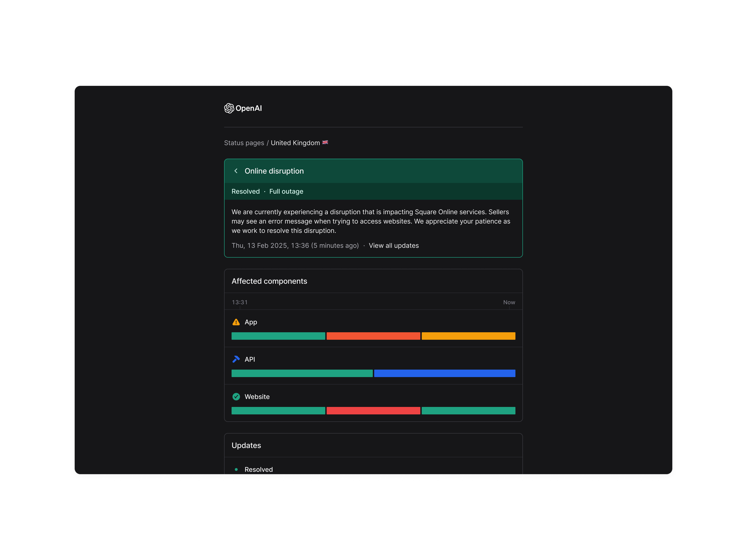Open the Status pages breadcrumb
This screenshot has height=560, width=747.
point(244,142)
